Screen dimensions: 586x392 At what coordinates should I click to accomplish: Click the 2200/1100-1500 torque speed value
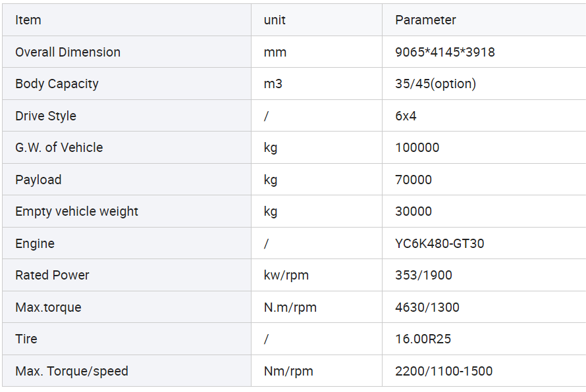444,371
